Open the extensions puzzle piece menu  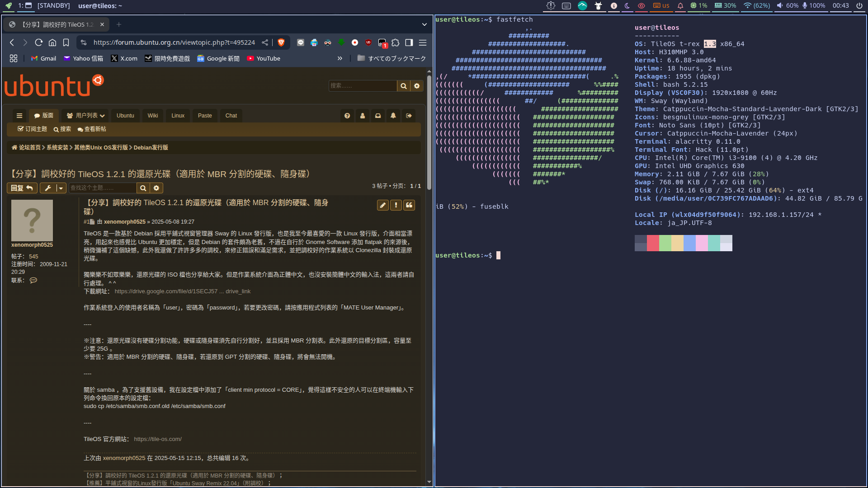coord(396,42)
